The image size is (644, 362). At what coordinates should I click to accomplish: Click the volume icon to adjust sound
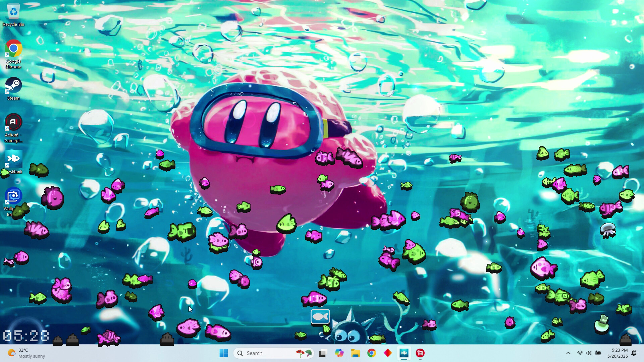[x=589, y=353]
